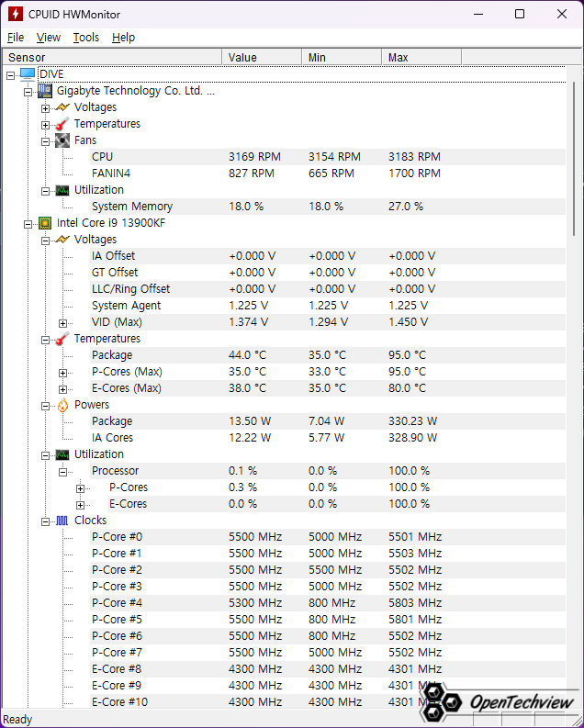This screenshot has height=728, width=584.
Task: Click the 44.0 °C package temperature value
Action: [x=247, y=355]
